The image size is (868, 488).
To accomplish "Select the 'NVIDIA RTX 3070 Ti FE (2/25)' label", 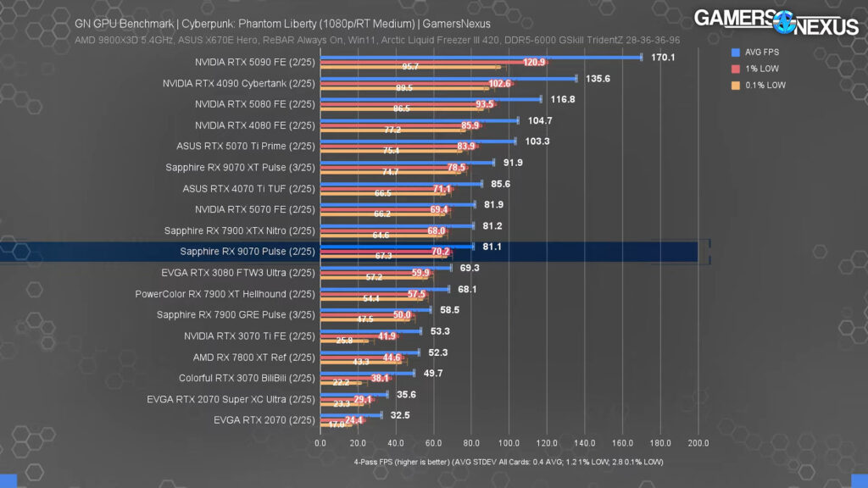I will [249, 335].
